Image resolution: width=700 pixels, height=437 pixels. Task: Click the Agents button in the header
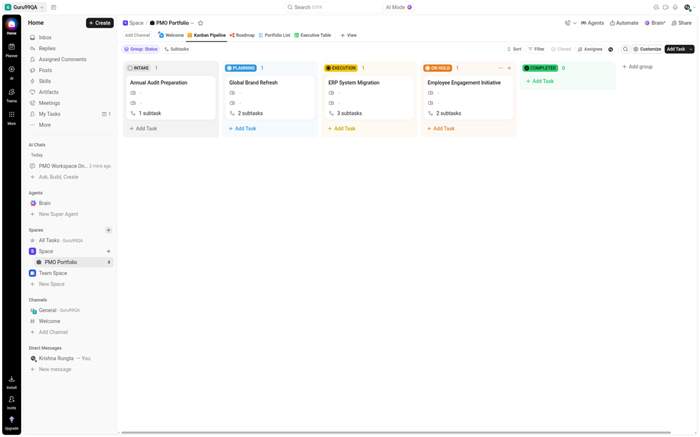coord(592,23)
